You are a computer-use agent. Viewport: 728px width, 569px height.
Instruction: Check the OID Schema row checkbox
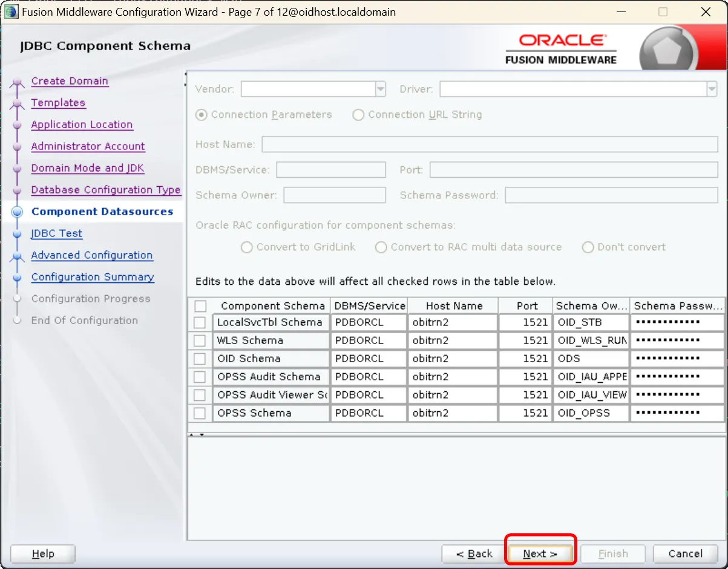point(200,359)
